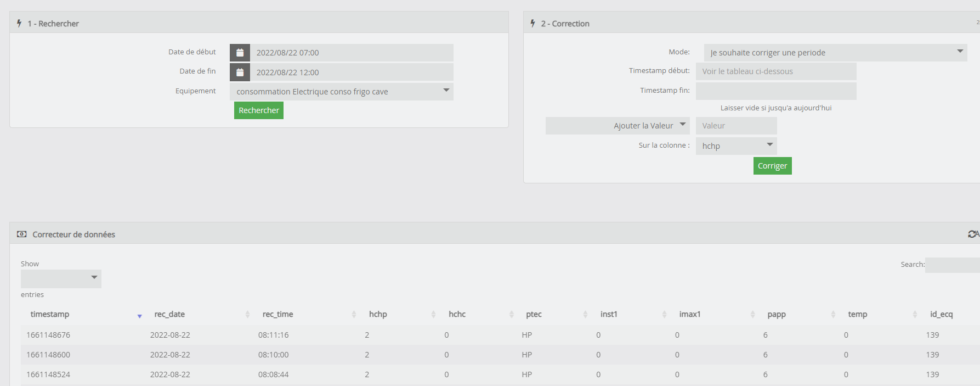
Task: Click the Timestamp fin input field
Action: click(775, 91)
